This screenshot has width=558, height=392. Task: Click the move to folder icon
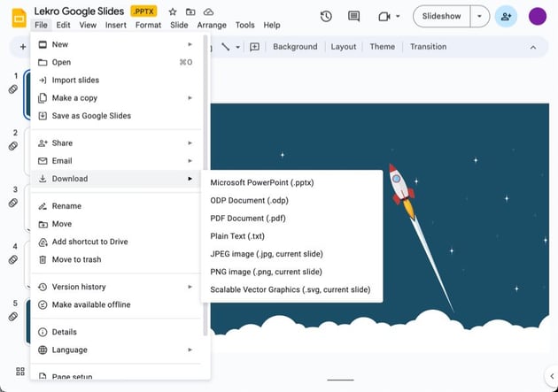click(190, 12)
